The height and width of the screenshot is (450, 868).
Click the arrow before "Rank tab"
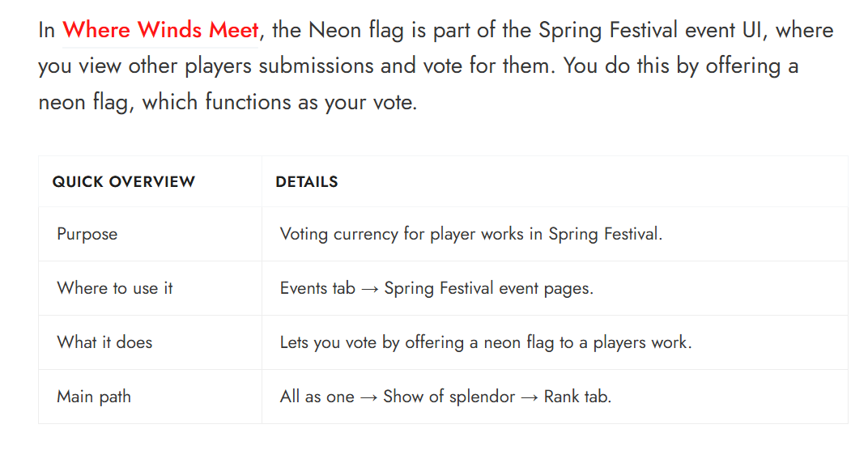coord(530,397)
